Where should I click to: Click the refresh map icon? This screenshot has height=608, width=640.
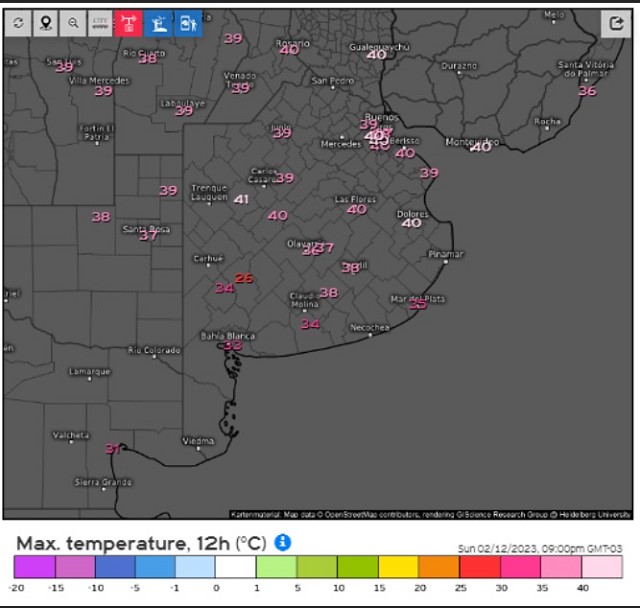(x=18, y=23)
